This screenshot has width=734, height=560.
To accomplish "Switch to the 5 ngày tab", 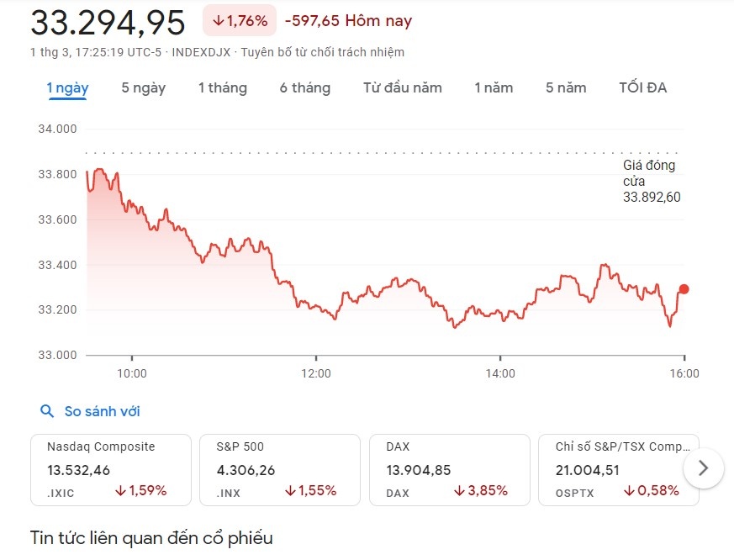I will [x=143, y=87].
